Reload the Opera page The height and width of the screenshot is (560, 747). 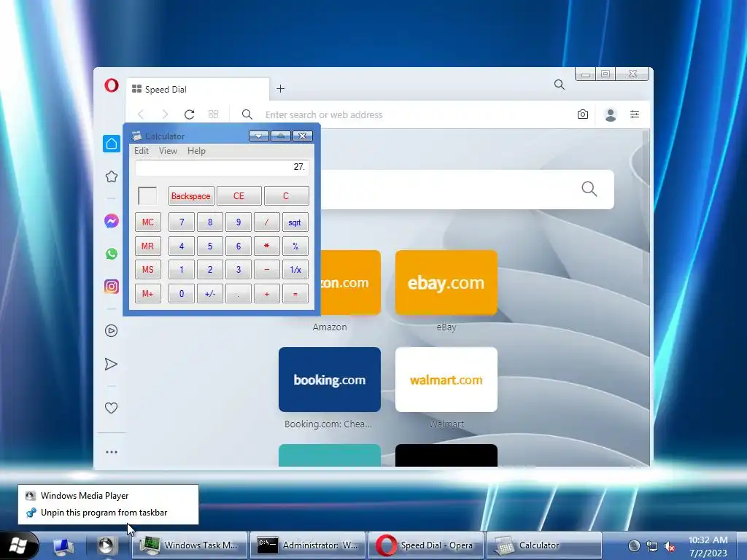tap(189, 114)
